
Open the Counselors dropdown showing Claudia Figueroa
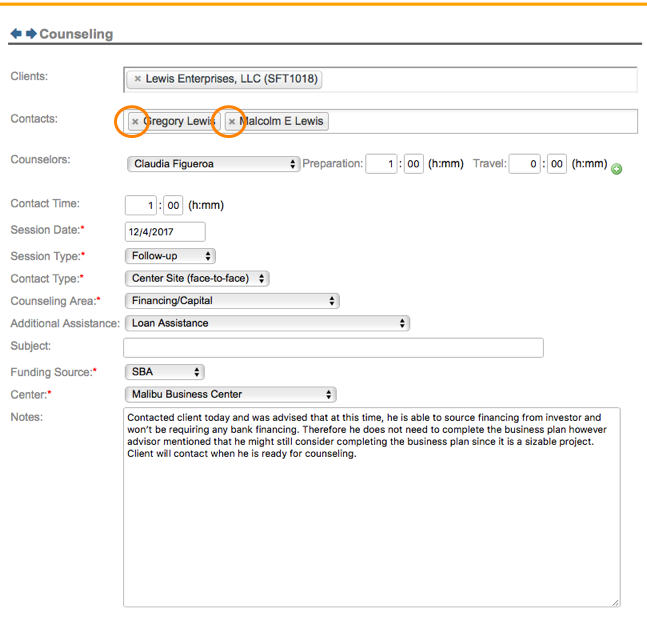pyautogui.click(x=213, y=164)
